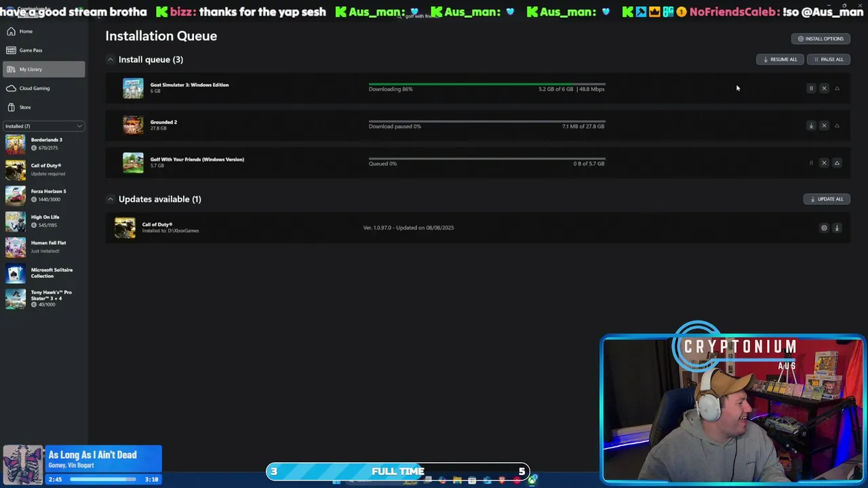
Task: Open Human Fall Flat from the installed list
Action: (43, 247)
